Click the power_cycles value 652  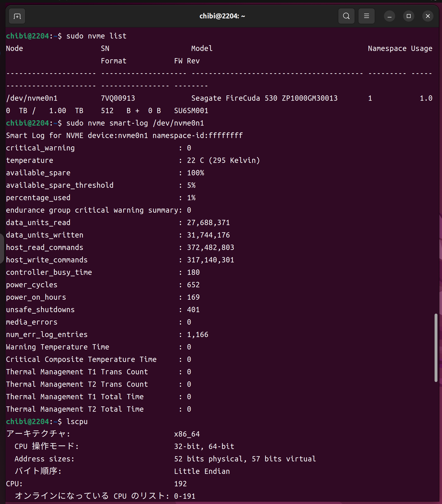(x=193, y=285)
